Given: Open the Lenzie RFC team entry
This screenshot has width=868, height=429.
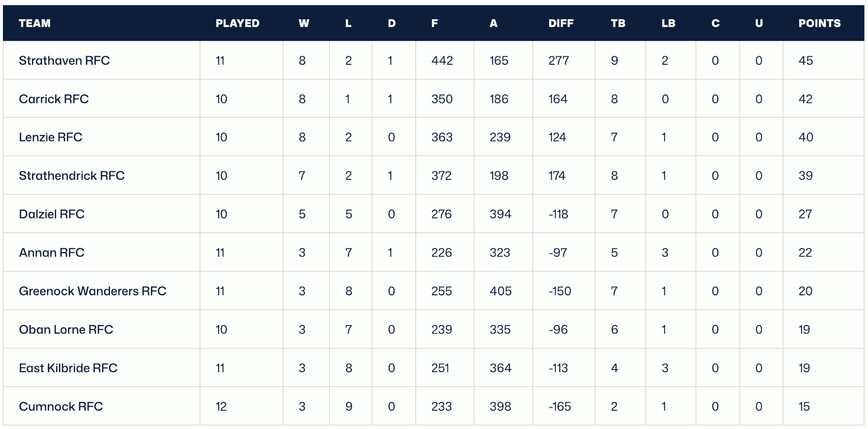Looking at the screenshot, I should click(x=50, y=137).
